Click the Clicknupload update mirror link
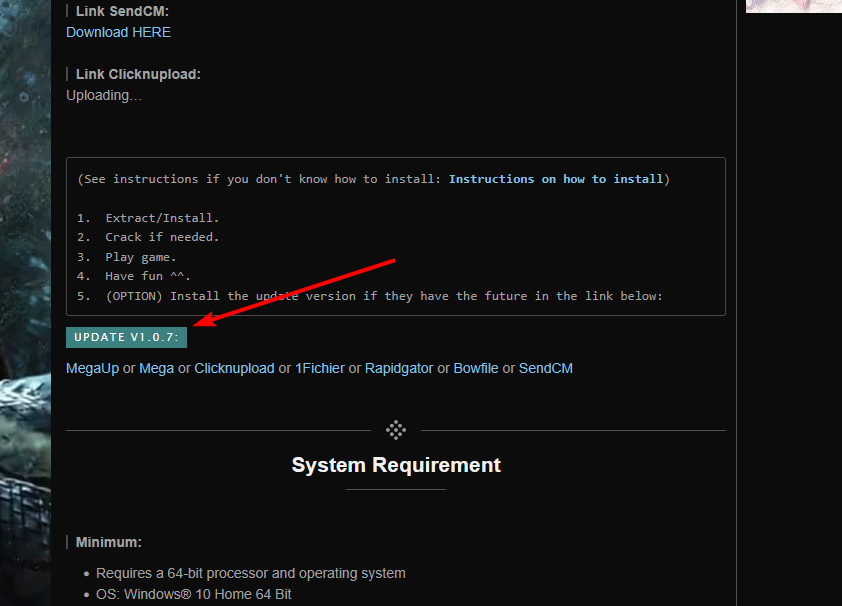Screen dimensions: 842x606 point(234,368)
